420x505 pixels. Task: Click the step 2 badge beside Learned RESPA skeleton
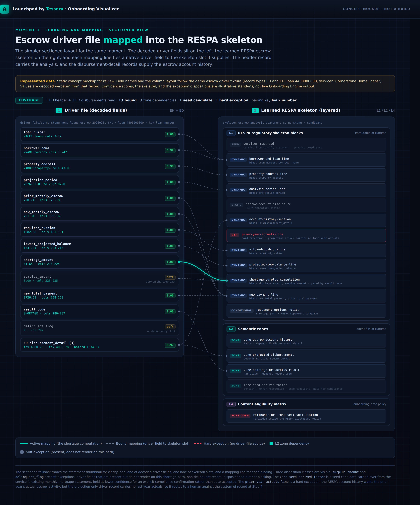click(x=255, y=110)
